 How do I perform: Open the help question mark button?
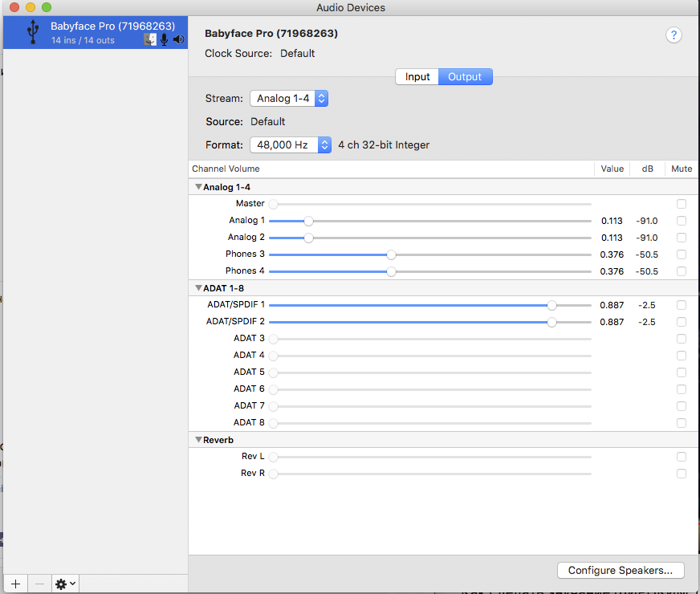(x=674, y=35)
